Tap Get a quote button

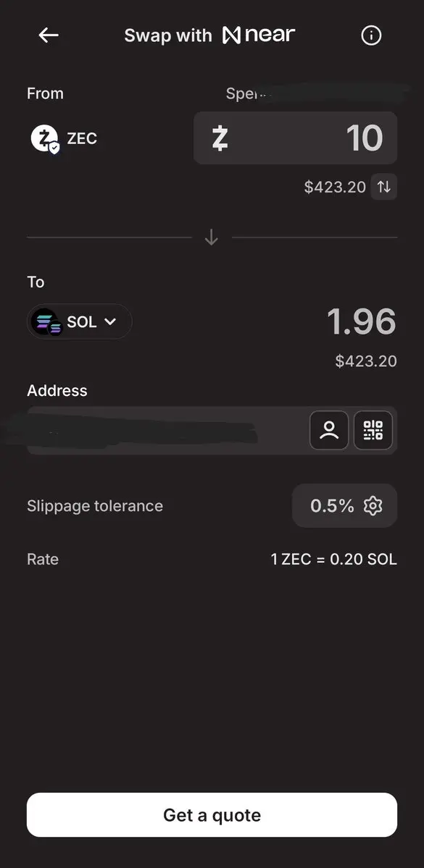click(212, 815)
